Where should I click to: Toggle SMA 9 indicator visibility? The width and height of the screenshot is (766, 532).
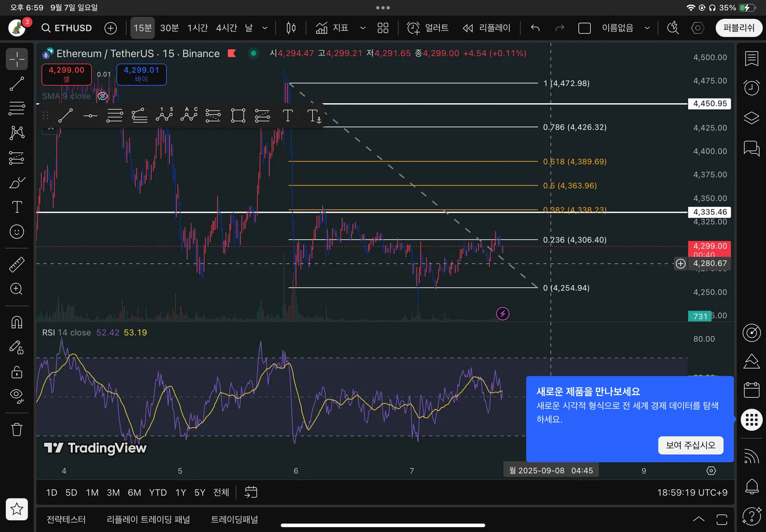(x=102, y=96)
